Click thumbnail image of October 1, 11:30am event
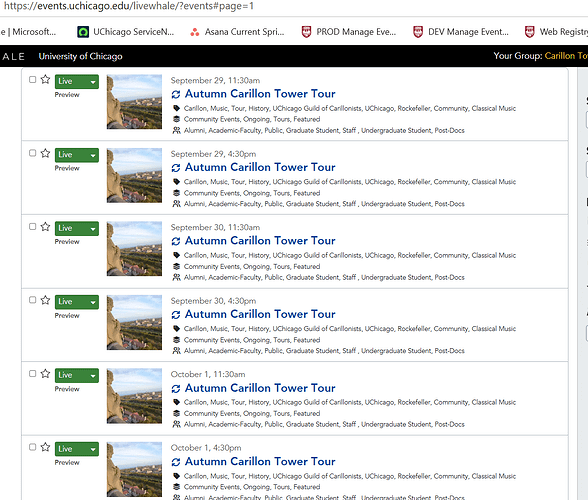588x500 pixels. 134,396
